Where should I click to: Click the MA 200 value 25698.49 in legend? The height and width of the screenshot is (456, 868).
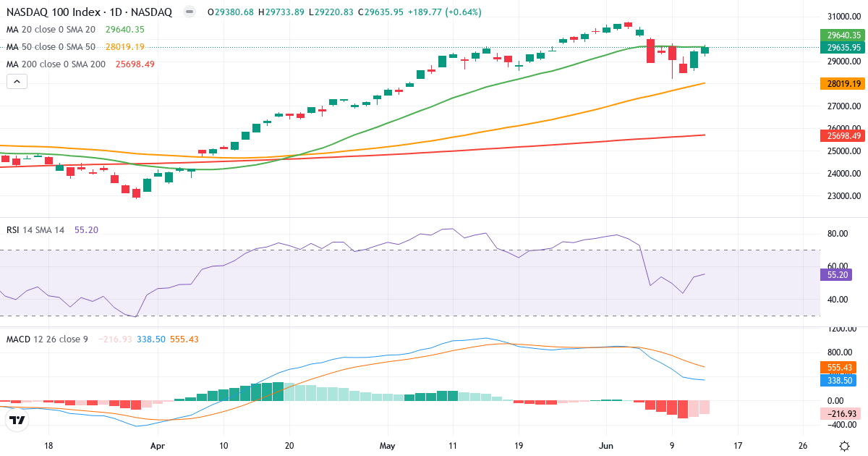pos(135,64)
